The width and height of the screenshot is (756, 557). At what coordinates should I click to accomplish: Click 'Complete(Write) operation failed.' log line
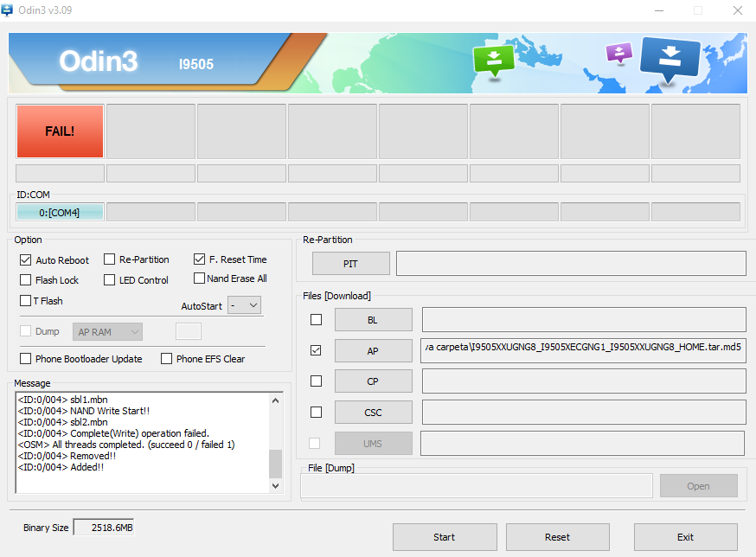tap(113, 433)
